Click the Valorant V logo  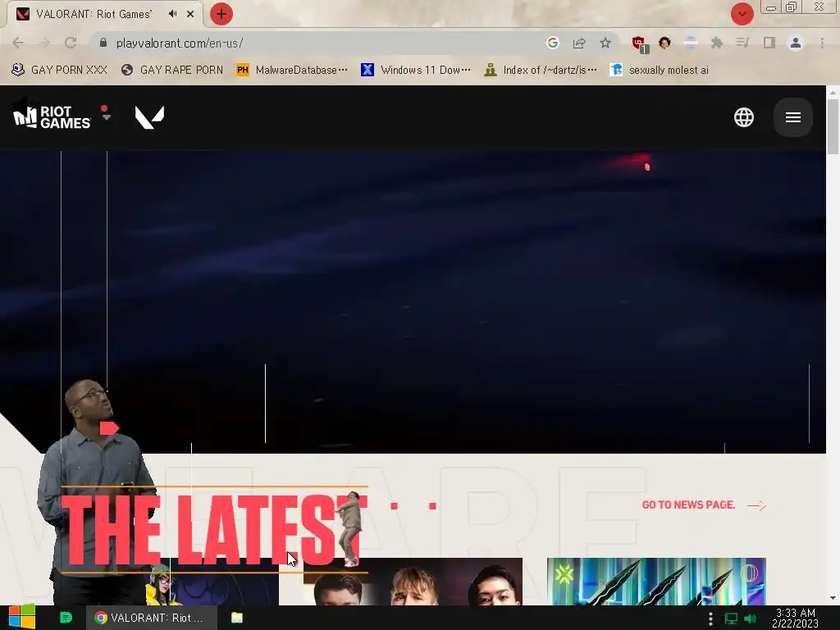[x=149, y=117]
